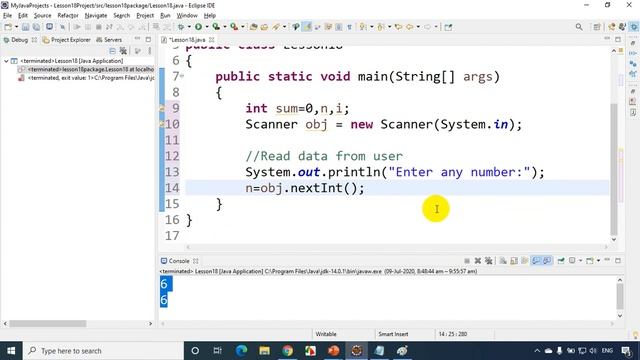Image resolution: width=640 pixels, height=360 pixels.
Task: Open the Window menu
Action: (x=187, y=16)
